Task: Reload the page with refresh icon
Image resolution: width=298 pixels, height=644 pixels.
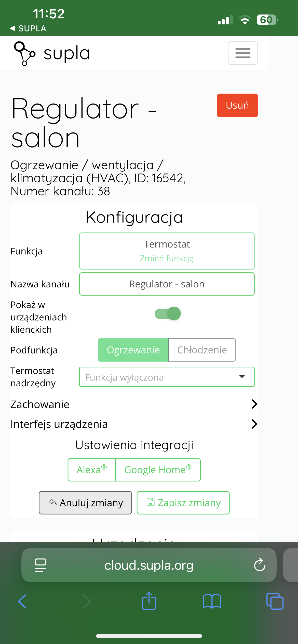Action: pos(260,565)
